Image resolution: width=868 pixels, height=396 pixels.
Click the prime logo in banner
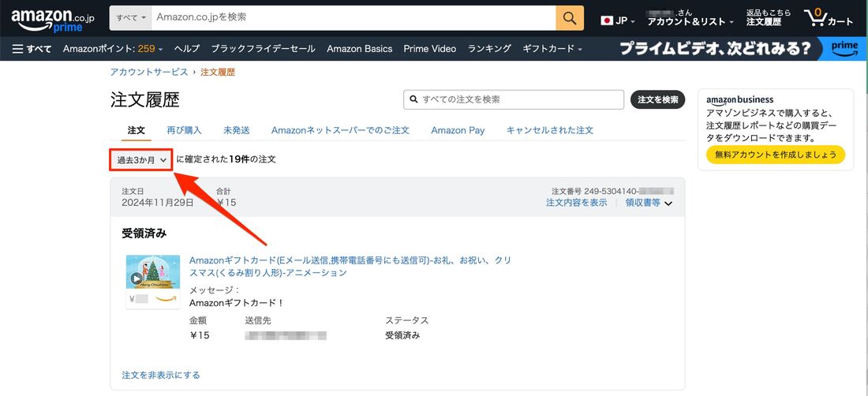point(844,49)
